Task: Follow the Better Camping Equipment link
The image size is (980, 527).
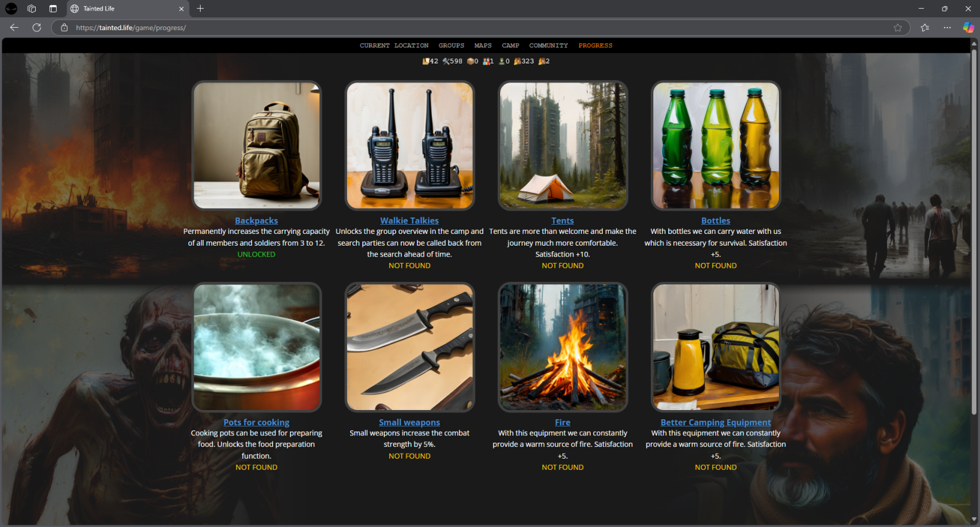Action: pyautogui.click(x=715, y=422)
